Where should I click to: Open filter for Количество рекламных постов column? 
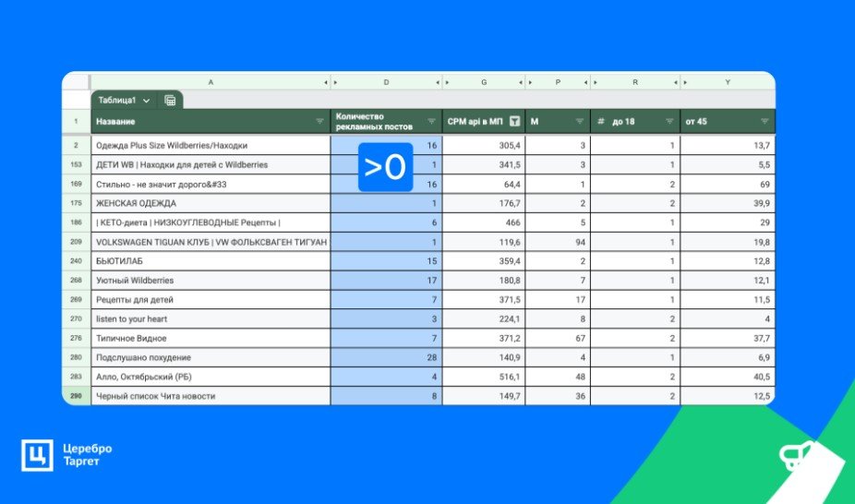pyautogui.click(x=432, y=122)
